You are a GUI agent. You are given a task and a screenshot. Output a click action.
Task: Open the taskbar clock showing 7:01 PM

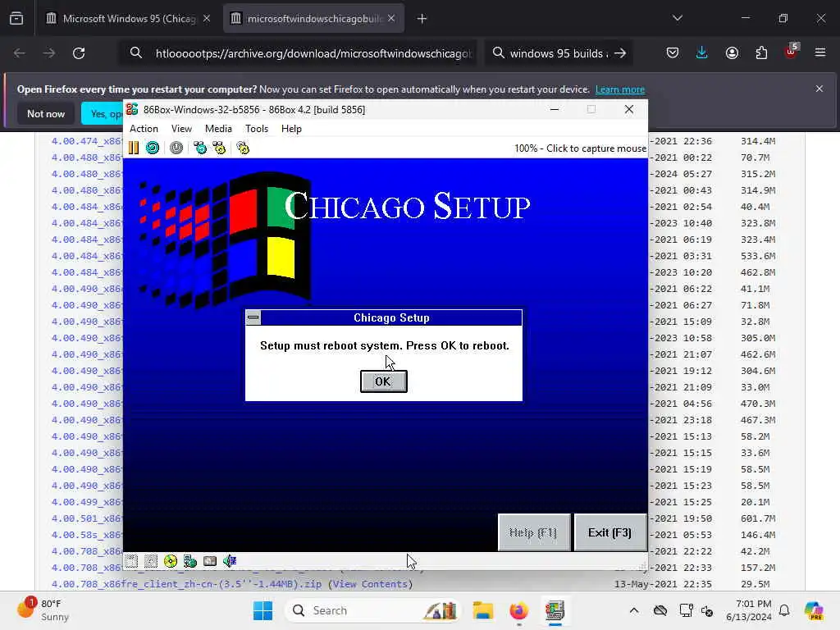(x=749, y=610)
